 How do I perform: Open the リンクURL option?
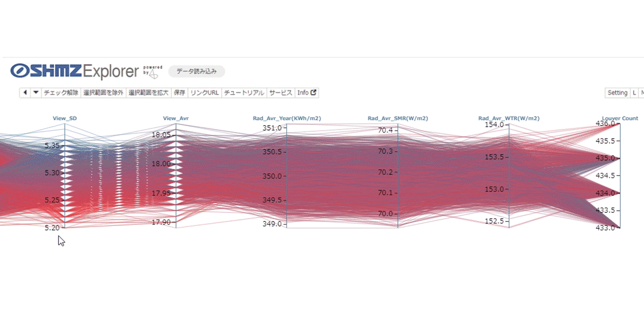[x=205, y=93]
